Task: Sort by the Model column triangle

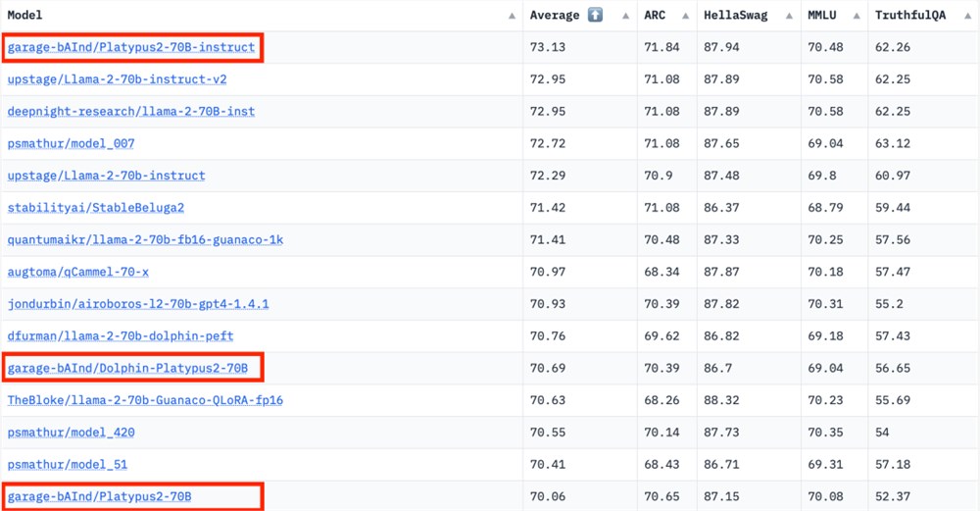Action: [512, 17]
